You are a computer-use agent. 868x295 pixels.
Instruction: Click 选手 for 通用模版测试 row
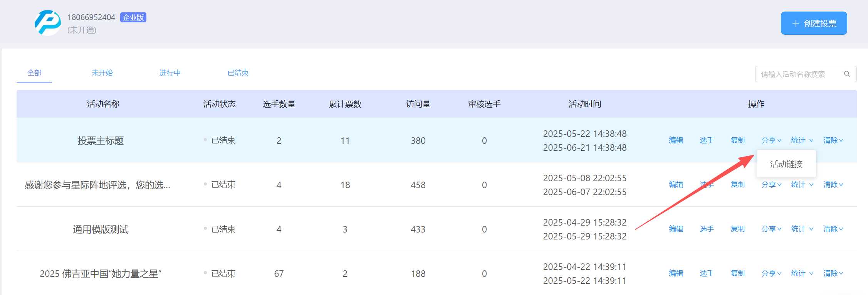(707, 229)
